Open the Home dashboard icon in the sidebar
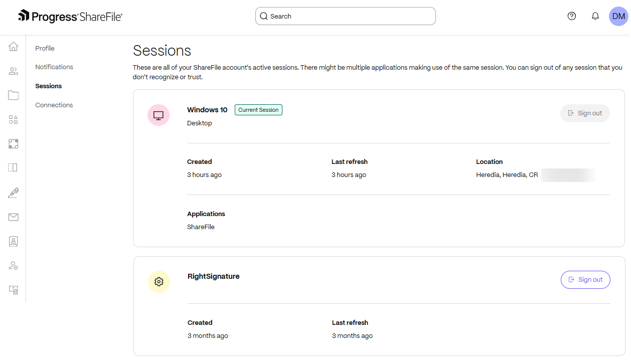631x364 pixels. (x=14, y=47)
